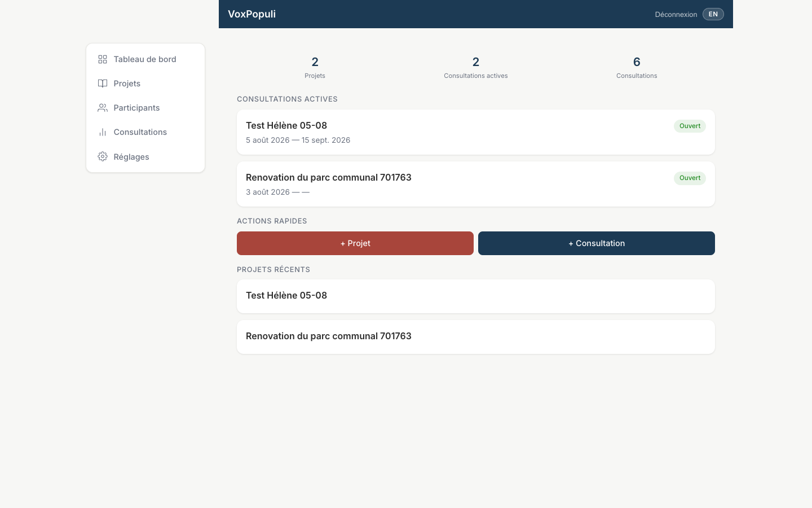Click the VoxPopuli logo title
812x508 pixels.
251,14
